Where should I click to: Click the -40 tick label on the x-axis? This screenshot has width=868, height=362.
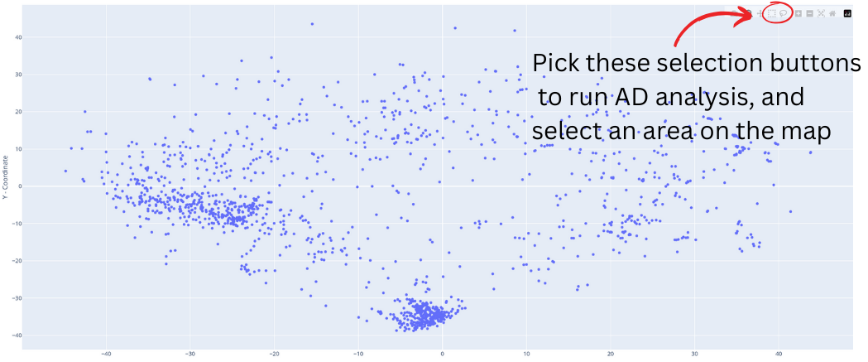click(x=105, y=355)
